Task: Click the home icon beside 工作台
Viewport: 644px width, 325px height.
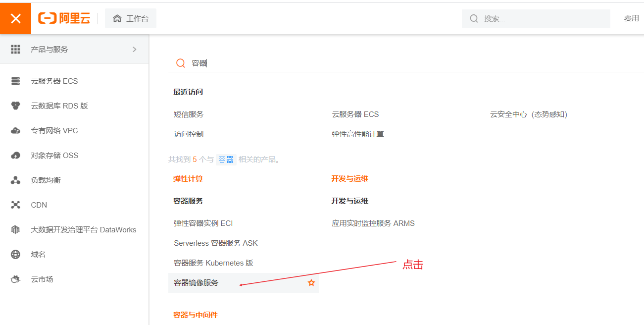Action: tap(117, 18)
